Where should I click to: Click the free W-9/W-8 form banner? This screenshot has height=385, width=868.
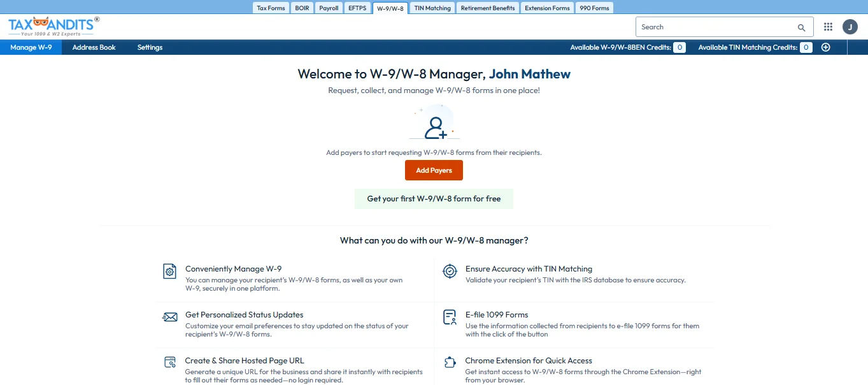coord(434,199)
